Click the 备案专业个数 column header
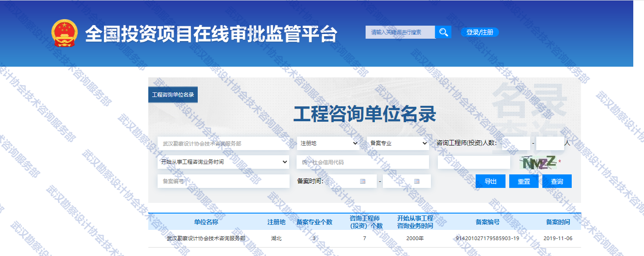 pos(314,222)
